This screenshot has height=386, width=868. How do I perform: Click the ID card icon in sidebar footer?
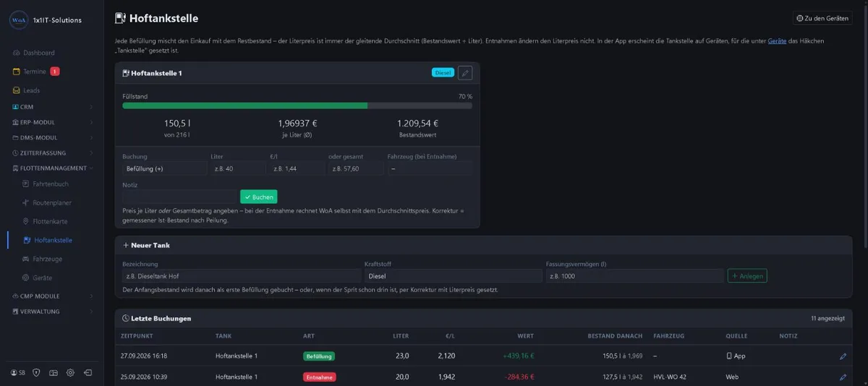click(x=53, y=372)
